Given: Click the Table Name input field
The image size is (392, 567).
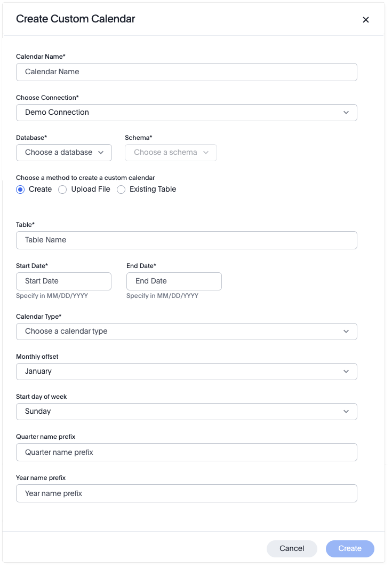Looking at the screenshot, I should [x=186, y=240].
